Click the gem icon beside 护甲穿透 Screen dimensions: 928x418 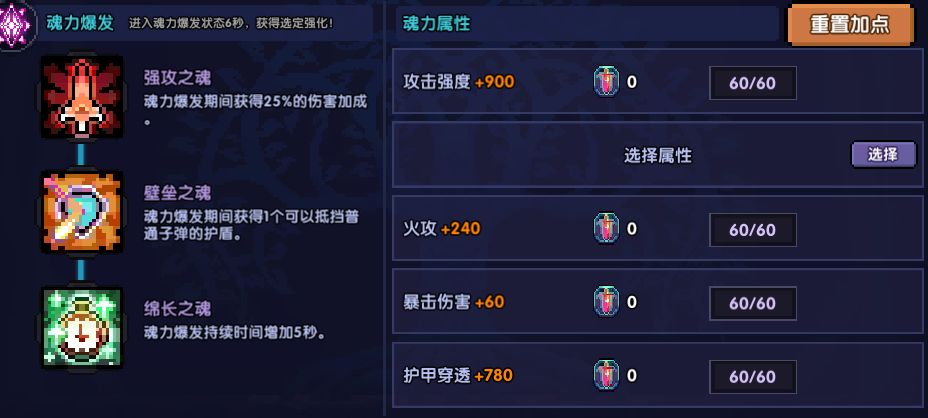(x=606, y=376)
